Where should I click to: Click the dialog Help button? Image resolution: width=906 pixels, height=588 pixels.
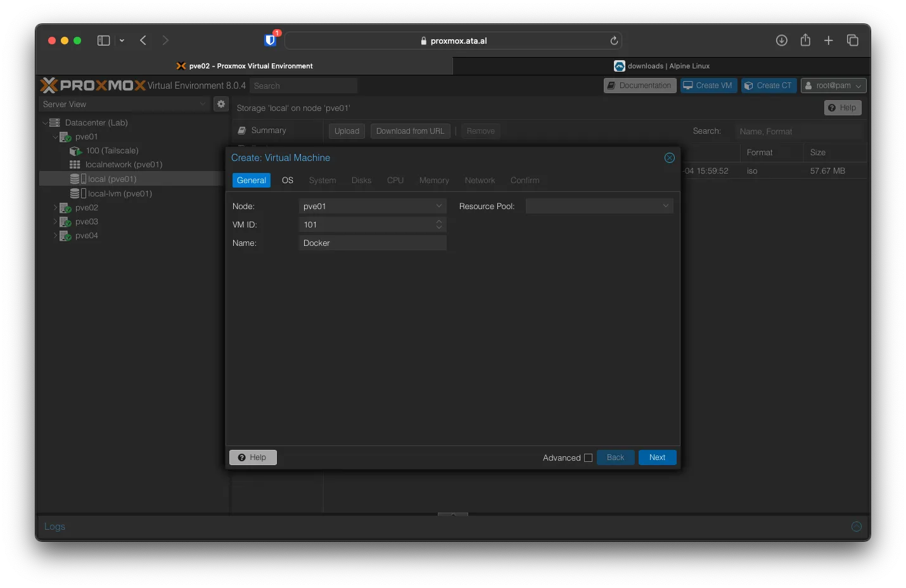253,457
